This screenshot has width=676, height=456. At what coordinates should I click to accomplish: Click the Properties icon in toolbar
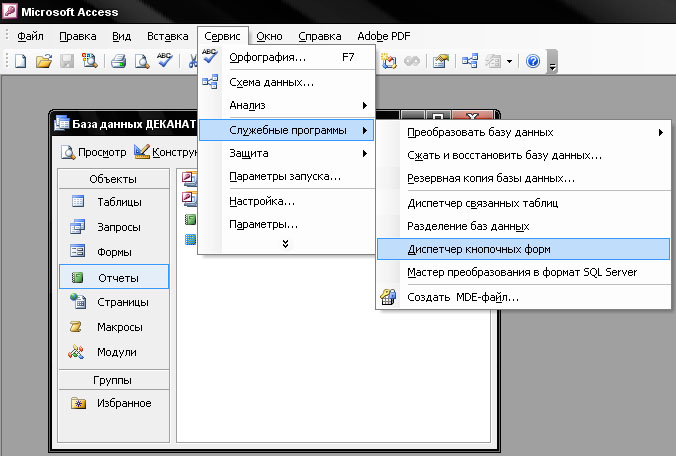pyautogui.click(x=441, y=61)
